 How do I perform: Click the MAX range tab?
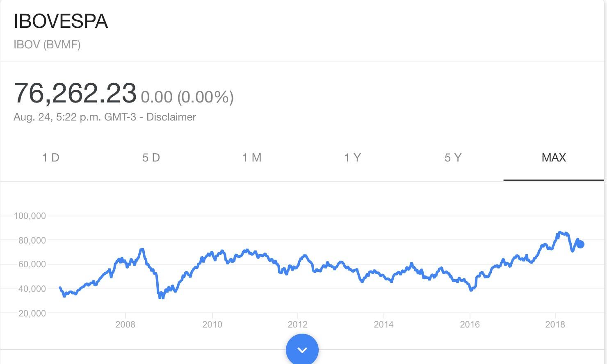pos(554,158)
